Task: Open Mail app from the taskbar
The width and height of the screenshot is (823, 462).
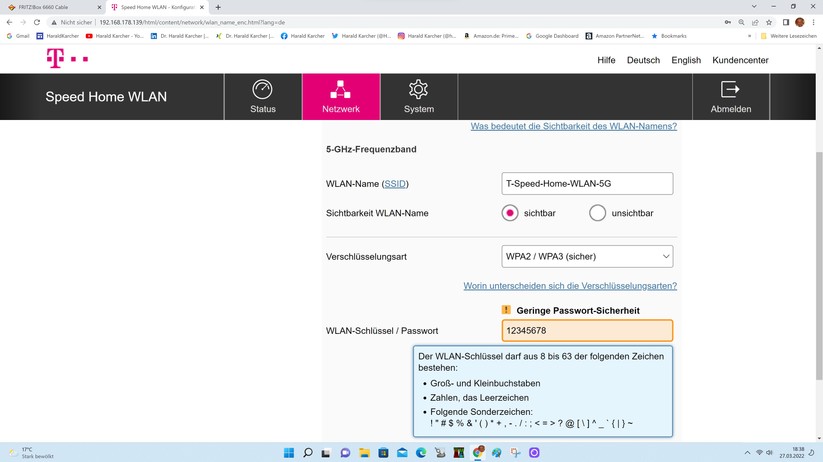Action: point(402,453)
